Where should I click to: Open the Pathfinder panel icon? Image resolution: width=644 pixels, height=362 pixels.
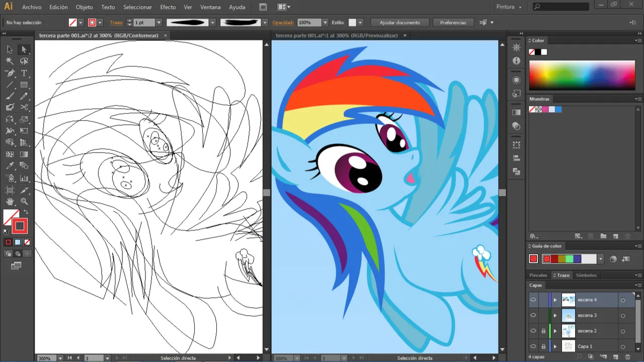pos(516,171)
